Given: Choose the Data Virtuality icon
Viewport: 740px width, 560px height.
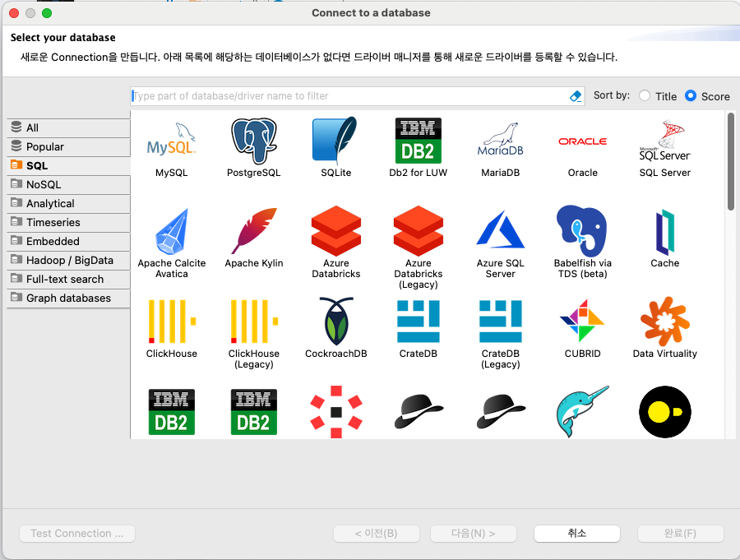Looking at the screenshot, I should click(x=664, y=321).
